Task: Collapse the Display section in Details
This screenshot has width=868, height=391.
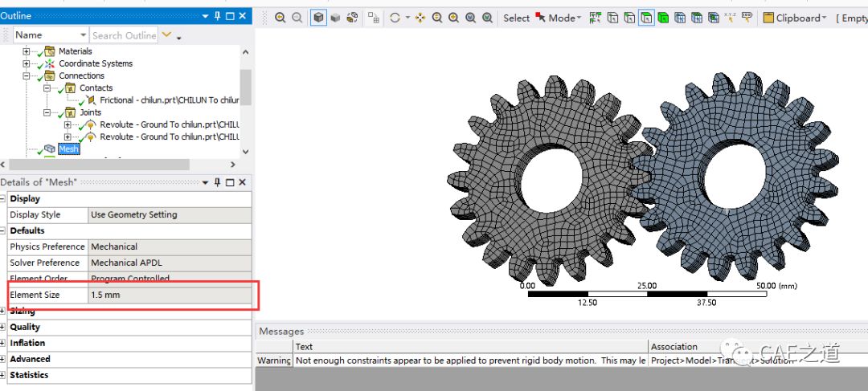Action: coord(2,198)
